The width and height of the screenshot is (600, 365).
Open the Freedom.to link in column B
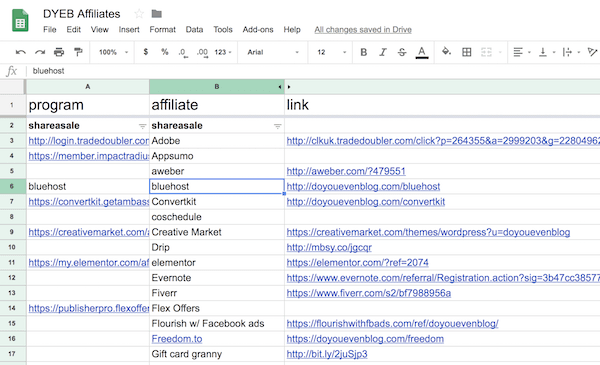pyautogui.click(x=177, y=339)
